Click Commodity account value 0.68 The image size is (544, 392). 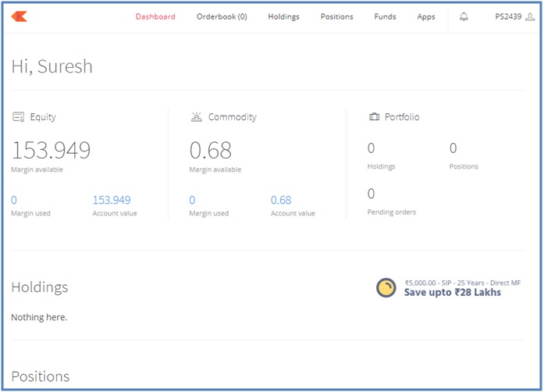281,201
